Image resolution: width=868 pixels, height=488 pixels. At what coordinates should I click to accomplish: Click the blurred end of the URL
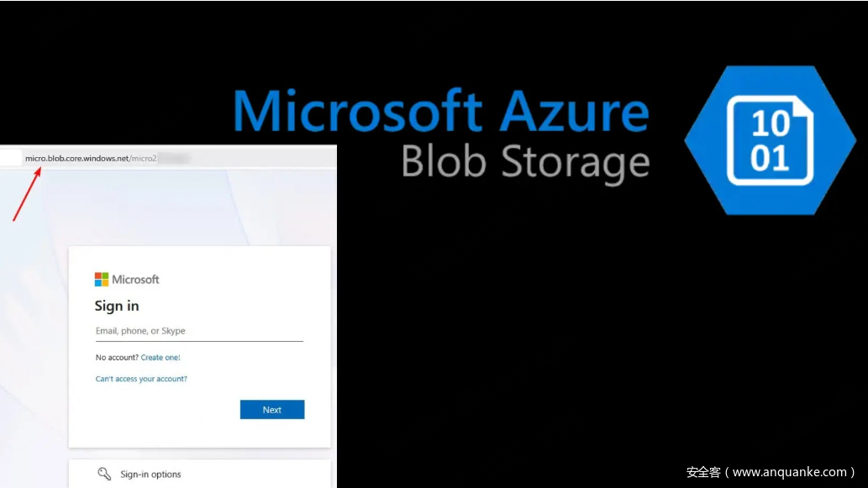174,158
